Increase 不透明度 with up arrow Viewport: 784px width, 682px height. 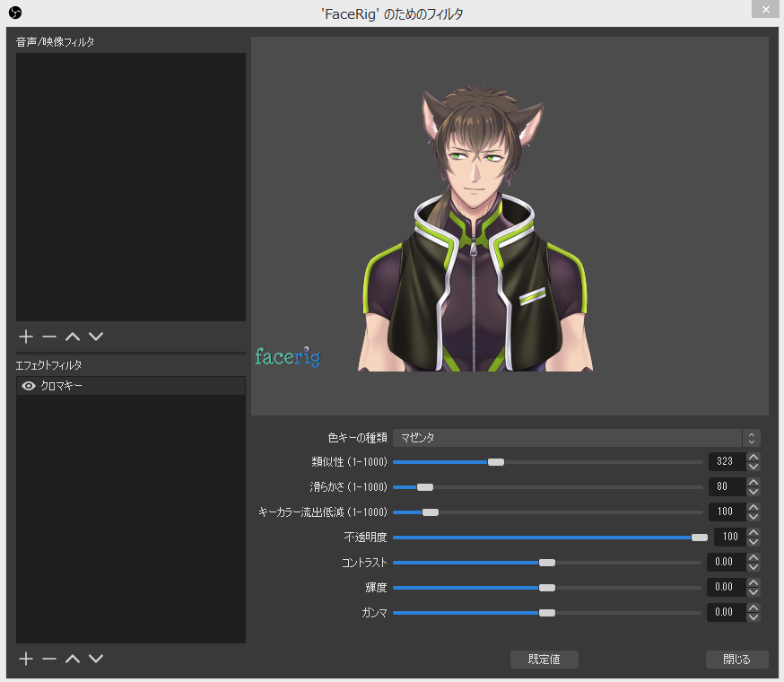754,532
